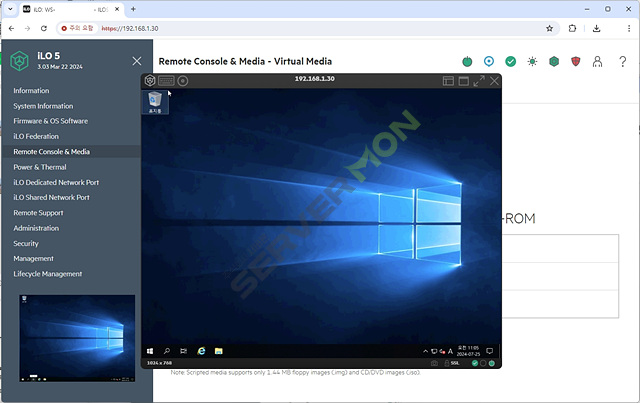Open System Information in sidebar

43,106
